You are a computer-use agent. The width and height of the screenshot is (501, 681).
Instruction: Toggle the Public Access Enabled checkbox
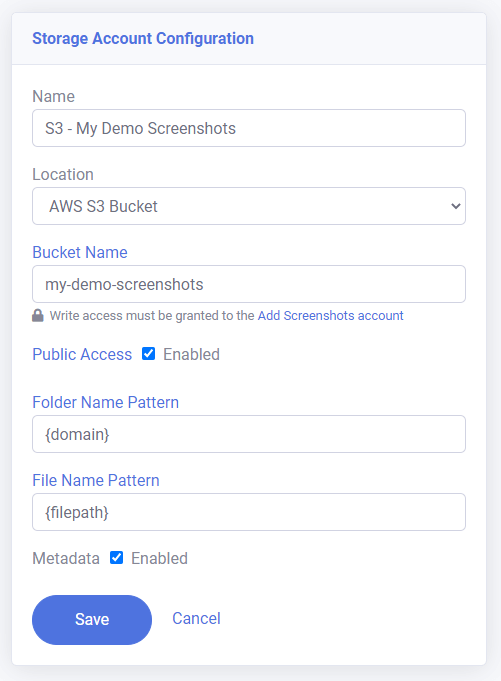[x=148, y=354]
